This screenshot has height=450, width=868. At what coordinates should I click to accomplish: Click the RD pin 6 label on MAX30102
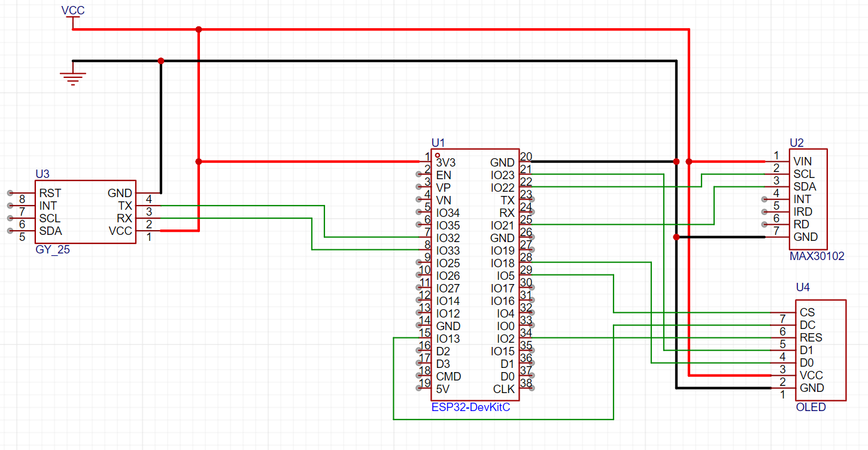[802, 224]
